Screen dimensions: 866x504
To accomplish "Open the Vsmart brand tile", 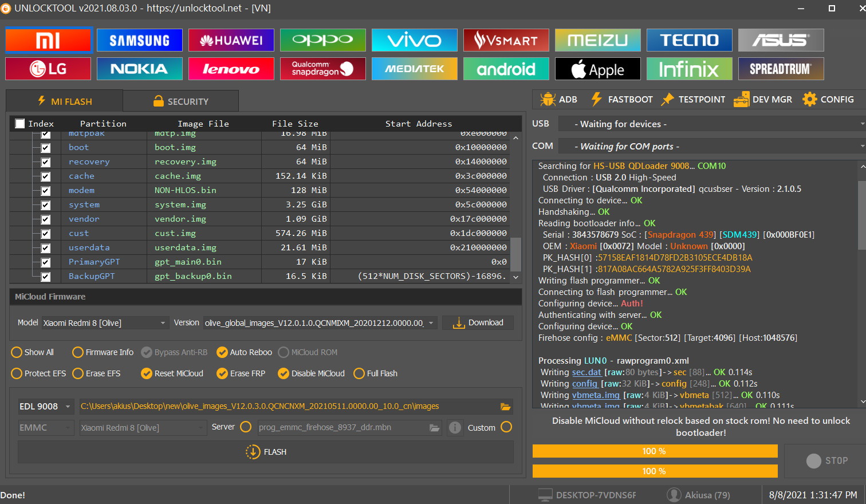I will tap(506, 40).
